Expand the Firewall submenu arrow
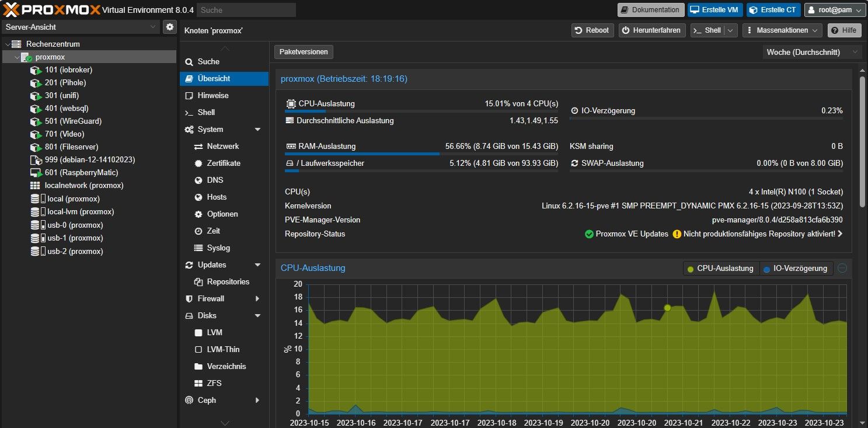Screen dimensions: 868x428 click(x=257, y=299)
